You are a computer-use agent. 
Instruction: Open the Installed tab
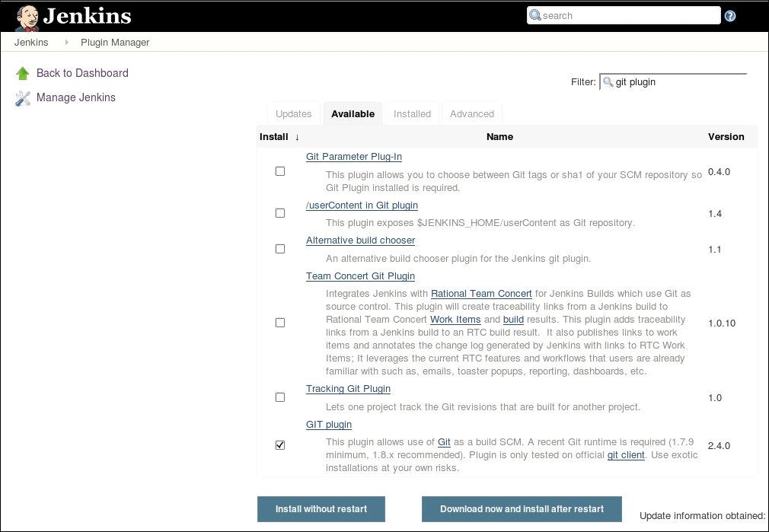412,114
